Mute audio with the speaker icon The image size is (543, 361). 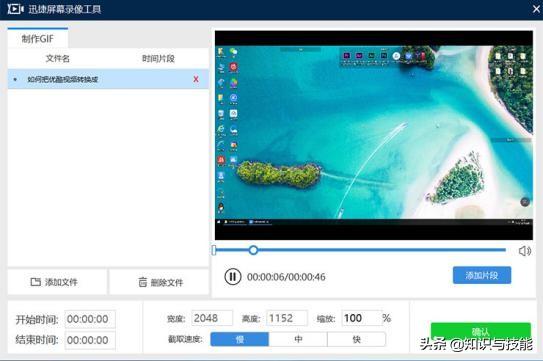point(525,250)
